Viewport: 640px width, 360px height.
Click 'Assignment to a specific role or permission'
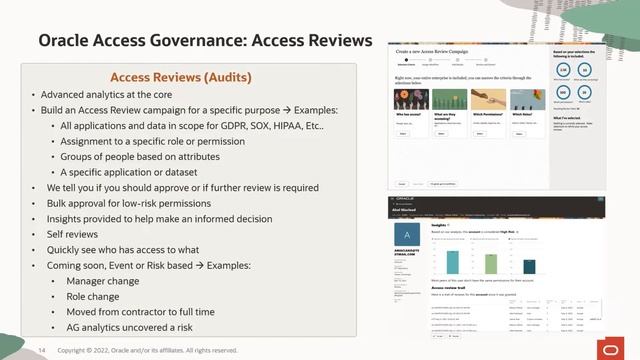(x=153, y=141)
